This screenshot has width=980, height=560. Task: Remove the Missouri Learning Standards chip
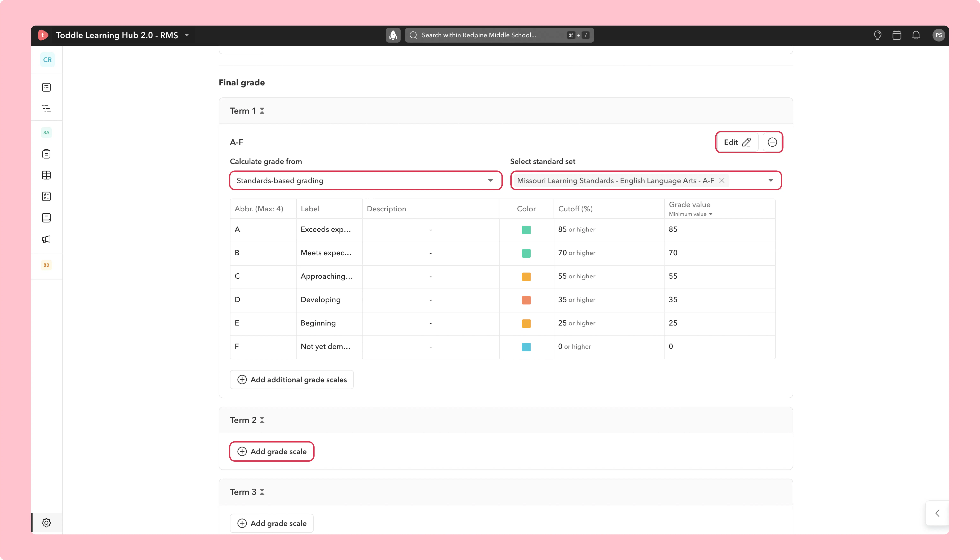click(722, 180)
